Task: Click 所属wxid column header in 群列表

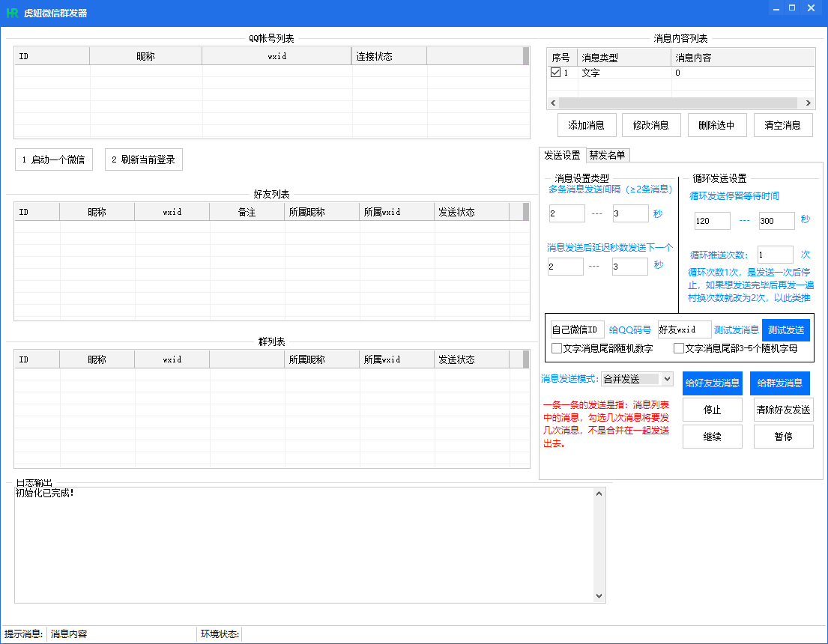Action: coord(396,359)
